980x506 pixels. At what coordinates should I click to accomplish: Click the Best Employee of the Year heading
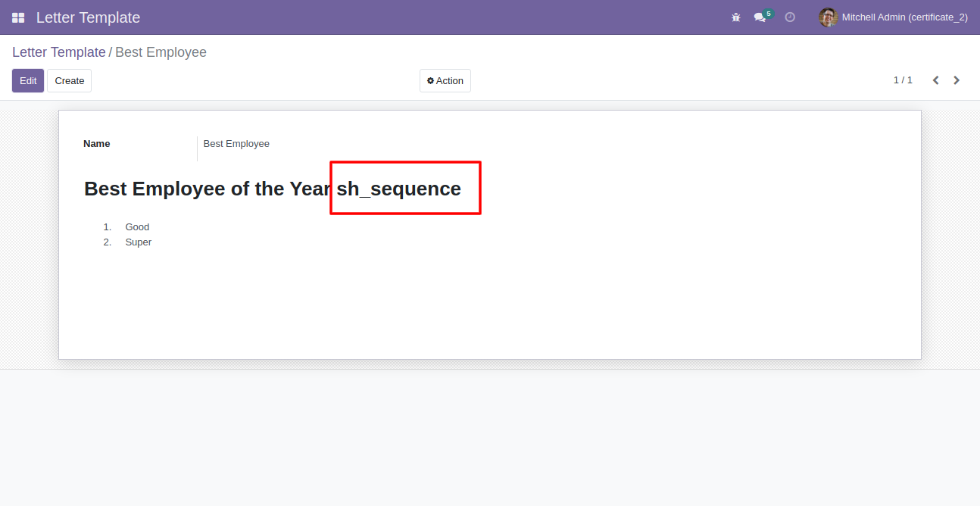point(207,189)
